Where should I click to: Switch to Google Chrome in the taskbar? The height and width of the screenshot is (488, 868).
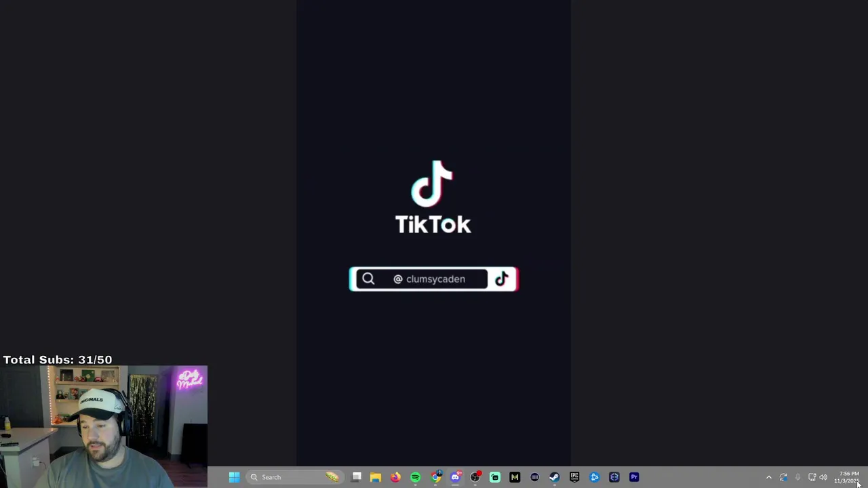coord(435,477)
